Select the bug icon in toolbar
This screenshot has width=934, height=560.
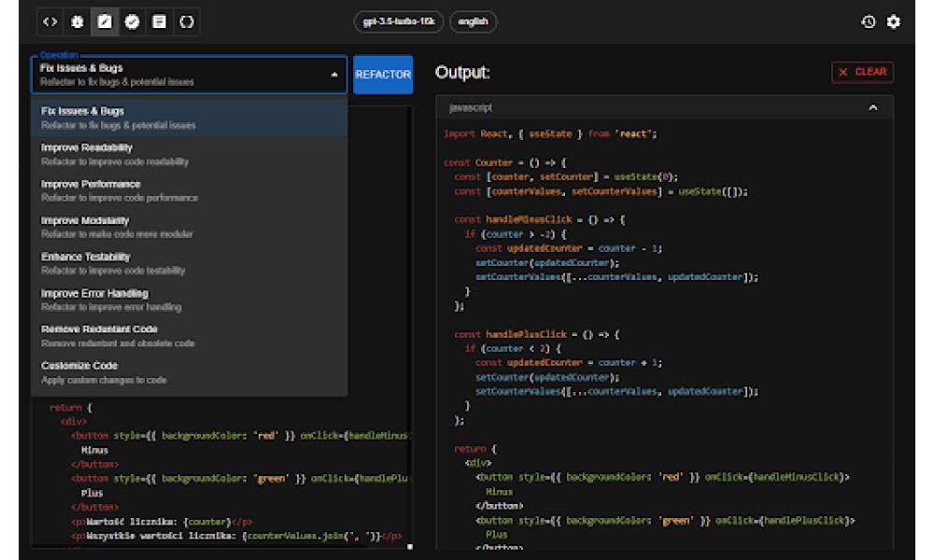pos(78,22)
